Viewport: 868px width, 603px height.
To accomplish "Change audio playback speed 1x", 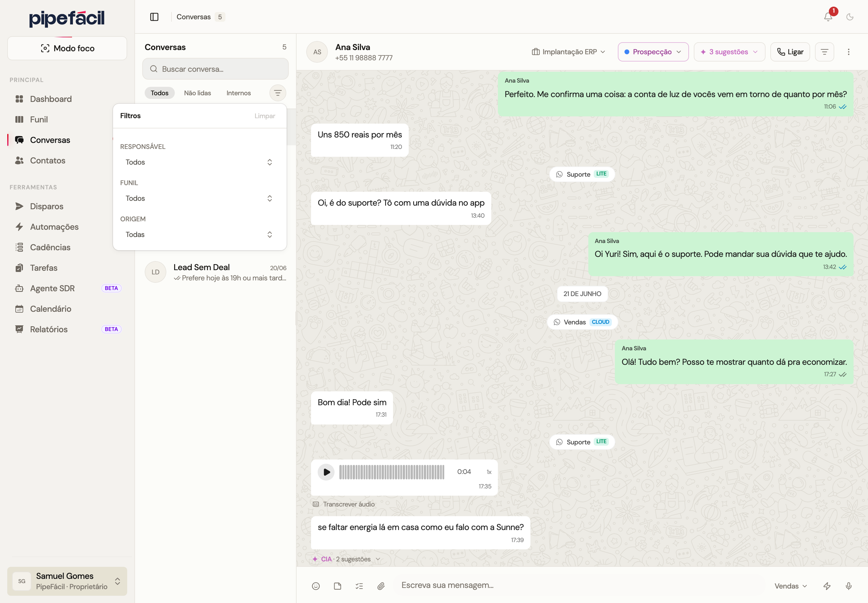I will point(489,472).
